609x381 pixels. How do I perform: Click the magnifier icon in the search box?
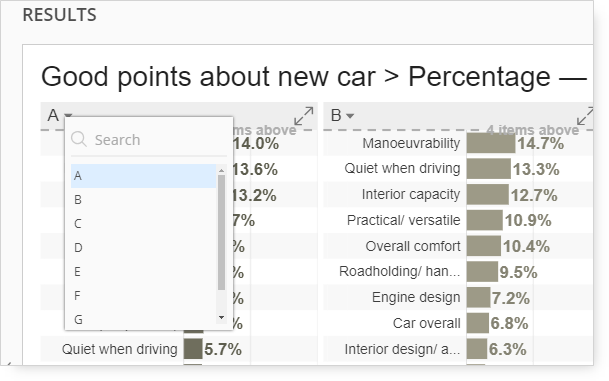point(79,139)
